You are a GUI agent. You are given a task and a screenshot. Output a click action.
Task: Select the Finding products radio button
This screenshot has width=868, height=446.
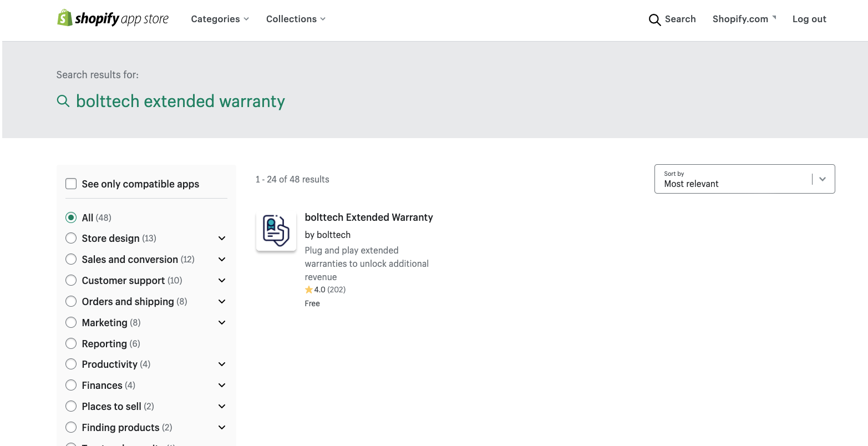pos(71,427)
